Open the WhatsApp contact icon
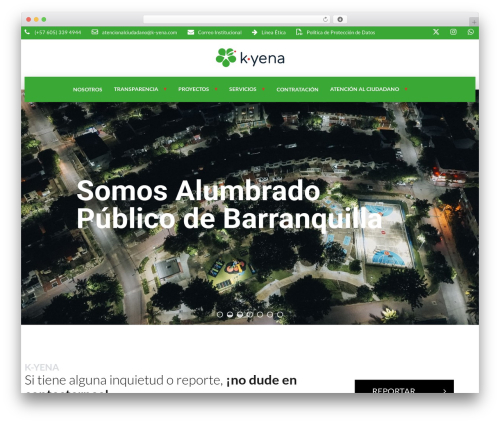The width and height of the screenshot is (500, 423). pos(471,32)
